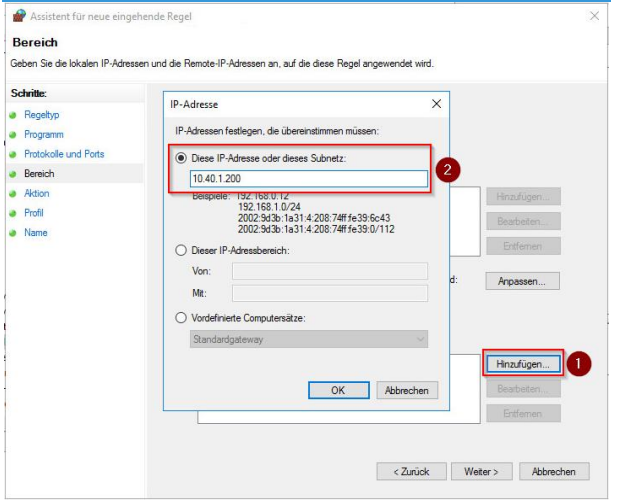Click the firewall wizard title bar icon

pos(17,15)
